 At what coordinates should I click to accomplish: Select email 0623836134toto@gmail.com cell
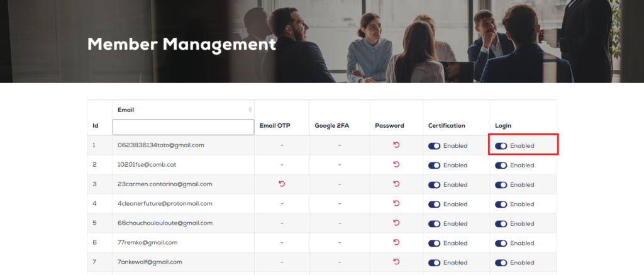click(x=183, y=145)
